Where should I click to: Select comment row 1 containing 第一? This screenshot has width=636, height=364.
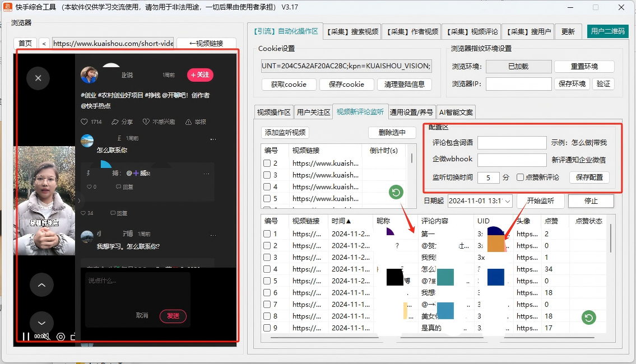(x=267, y=234)
